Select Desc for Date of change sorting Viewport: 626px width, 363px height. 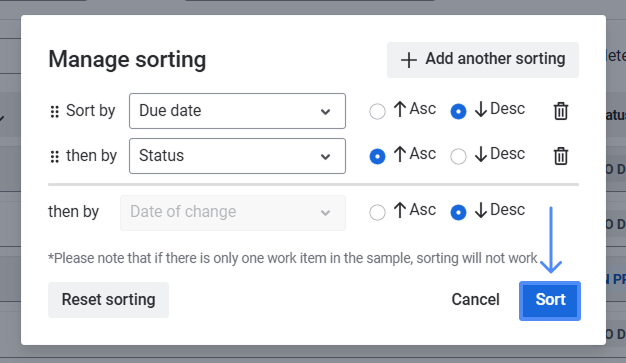(x=458, y=212)
